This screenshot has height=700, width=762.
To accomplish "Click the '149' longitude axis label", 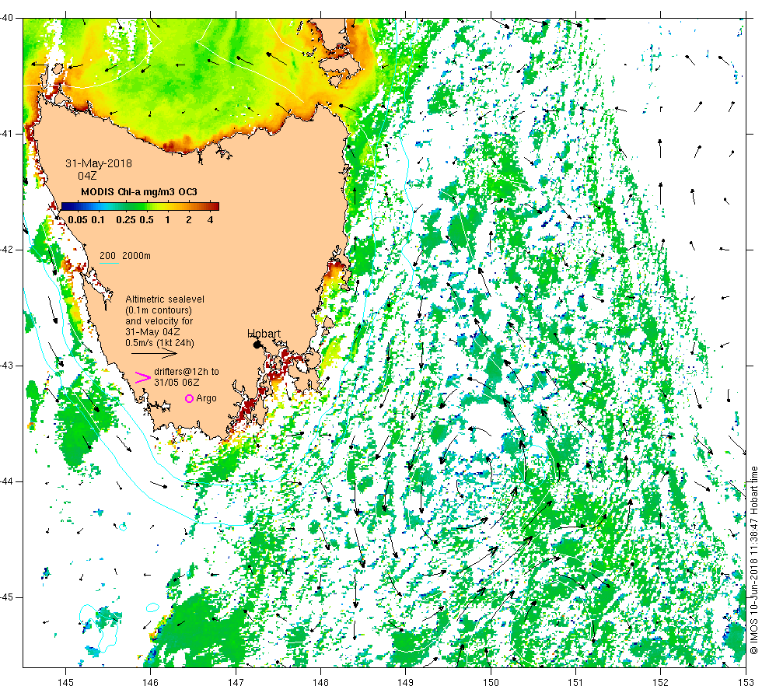I will click(x=406, y=683).
